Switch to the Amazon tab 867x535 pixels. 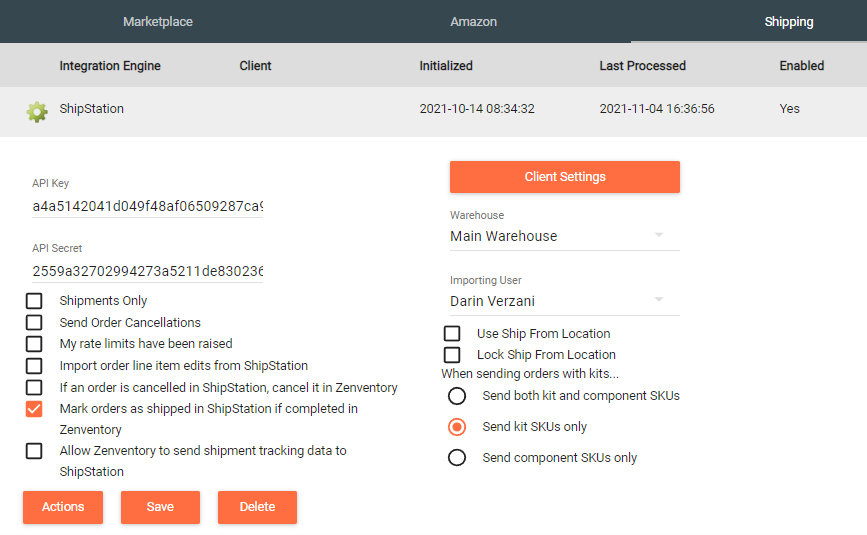tap(473, 22)
